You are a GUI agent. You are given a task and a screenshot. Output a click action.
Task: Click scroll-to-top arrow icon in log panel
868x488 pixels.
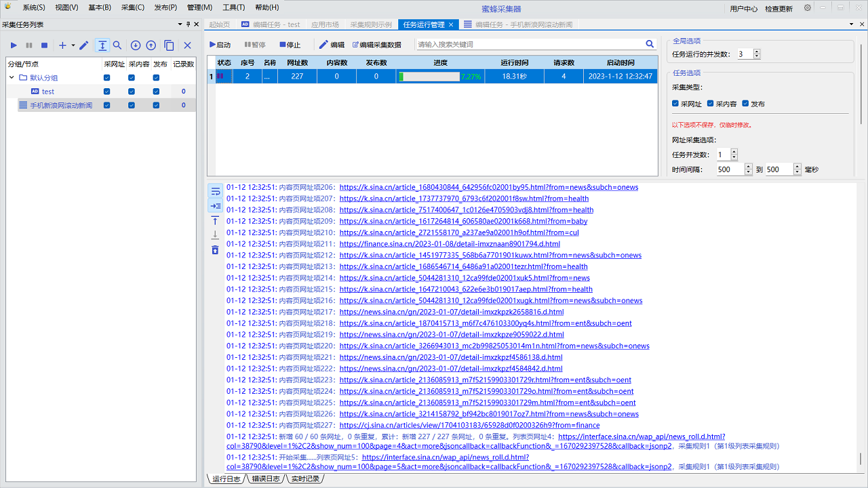click(215, 220)
